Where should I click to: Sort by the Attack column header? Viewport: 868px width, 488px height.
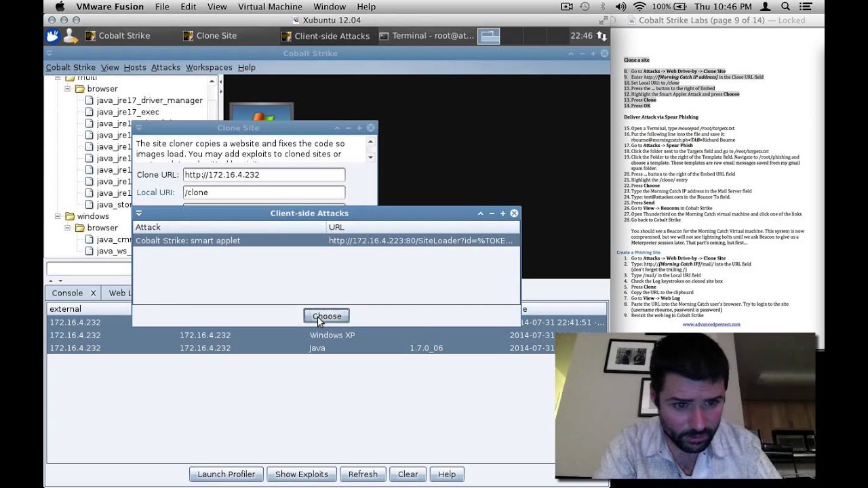229,227
